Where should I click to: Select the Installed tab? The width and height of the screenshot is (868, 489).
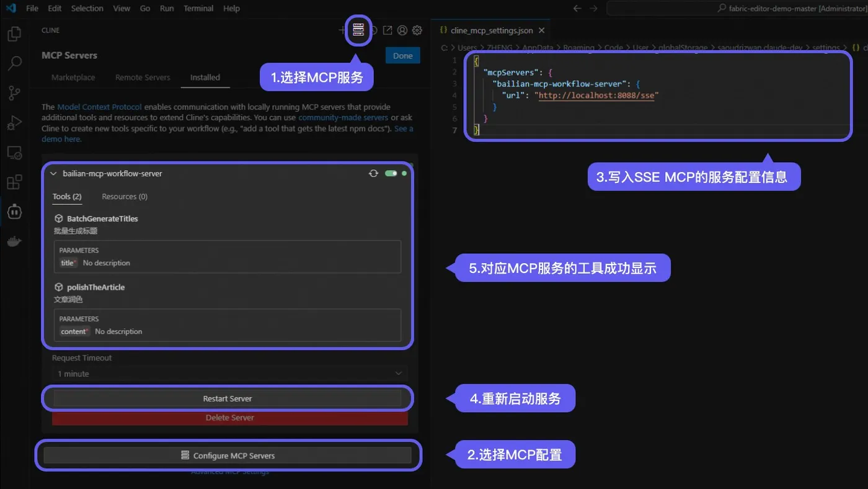(205, 78)
